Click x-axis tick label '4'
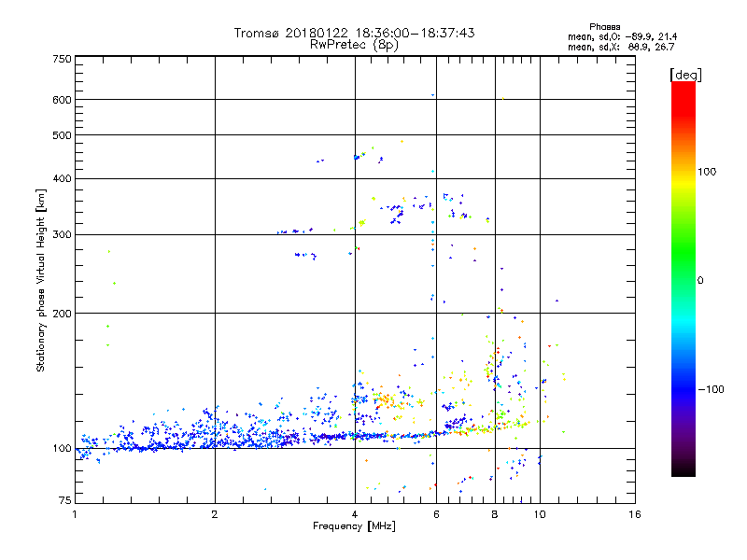Image resolution: width=747 pixels, height=560 pixels. [355, 514]
